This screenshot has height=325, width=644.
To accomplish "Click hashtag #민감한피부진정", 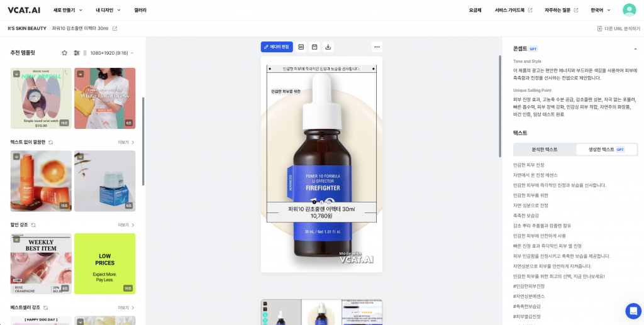I will (x=528, y=286).
